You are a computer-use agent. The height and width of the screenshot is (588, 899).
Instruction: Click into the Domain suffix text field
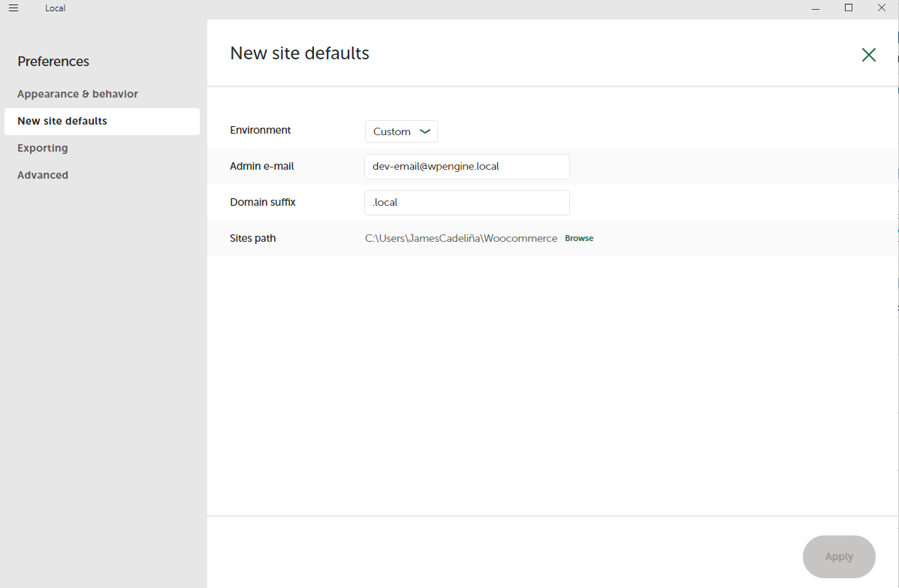click(466, 203)
